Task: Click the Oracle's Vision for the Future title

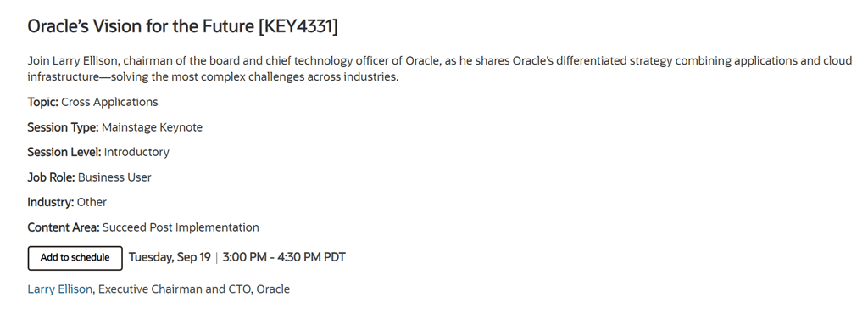Action: tap(142, 26)
